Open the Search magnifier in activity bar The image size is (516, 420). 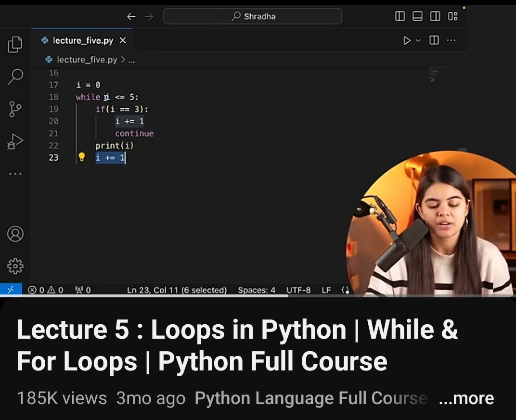point(15,76)
